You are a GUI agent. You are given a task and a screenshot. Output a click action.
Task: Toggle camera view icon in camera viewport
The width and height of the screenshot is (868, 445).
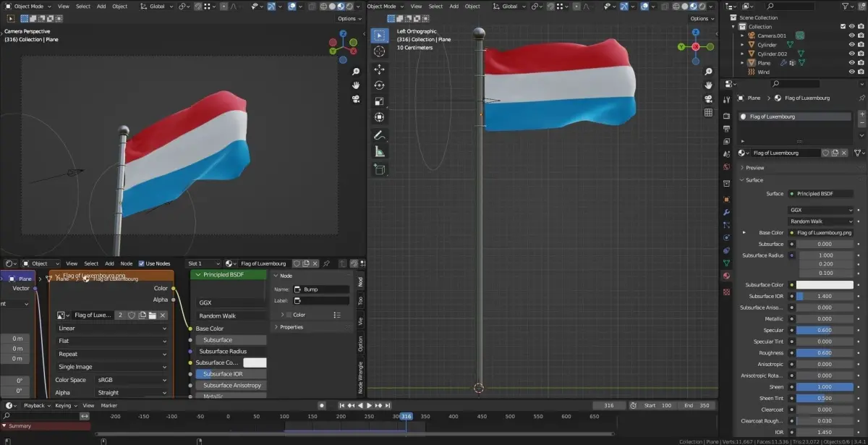(357, 98)
